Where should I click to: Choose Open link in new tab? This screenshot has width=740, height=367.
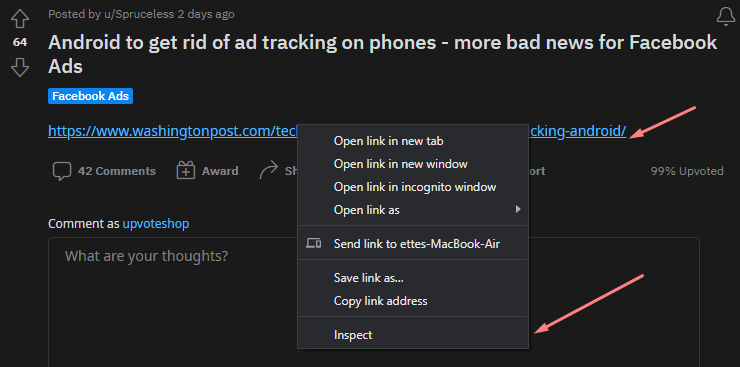[388, 141]
